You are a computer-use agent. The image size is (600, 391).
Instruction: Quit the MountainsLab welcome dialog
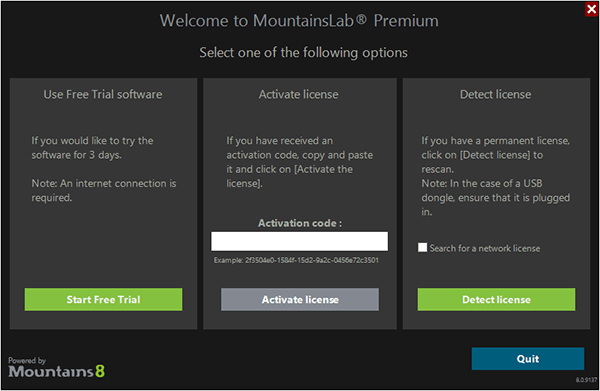[528, 358]
